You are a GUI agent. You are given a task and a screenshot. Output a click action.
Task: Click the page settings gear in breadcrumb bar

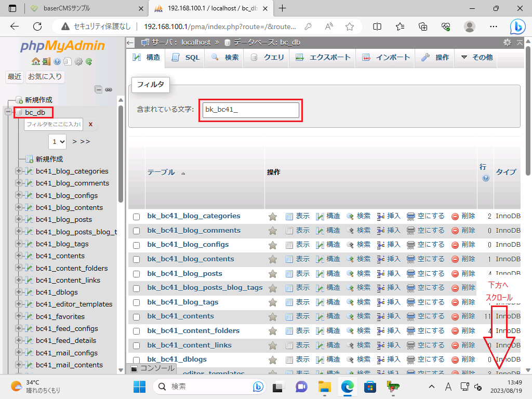[x=507, y=43]
